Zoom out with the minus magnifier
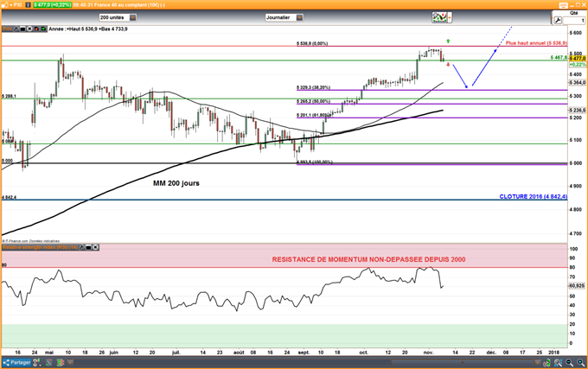This screenshot has width=588, height=369. pos(570,362)
